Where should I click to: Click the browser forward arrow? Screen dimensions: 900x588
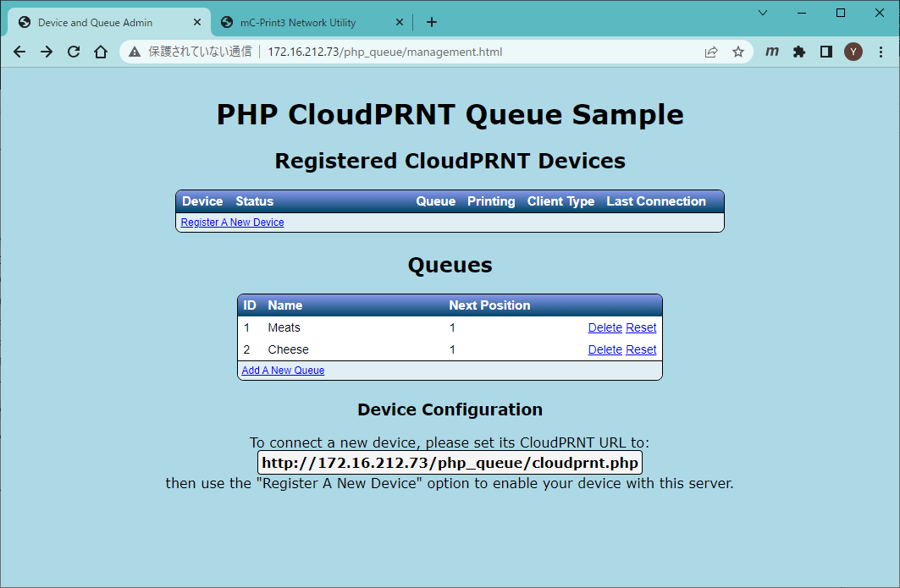point(47,52)
